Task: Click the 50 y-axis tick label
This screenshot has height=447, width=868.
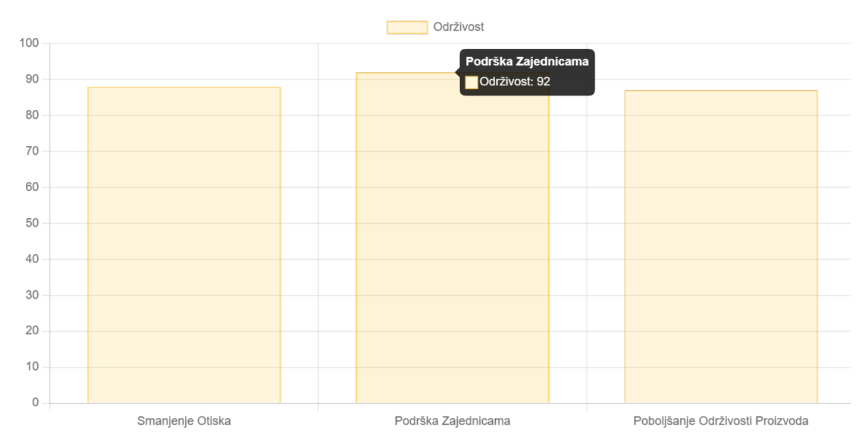Action: click(33, 223)
